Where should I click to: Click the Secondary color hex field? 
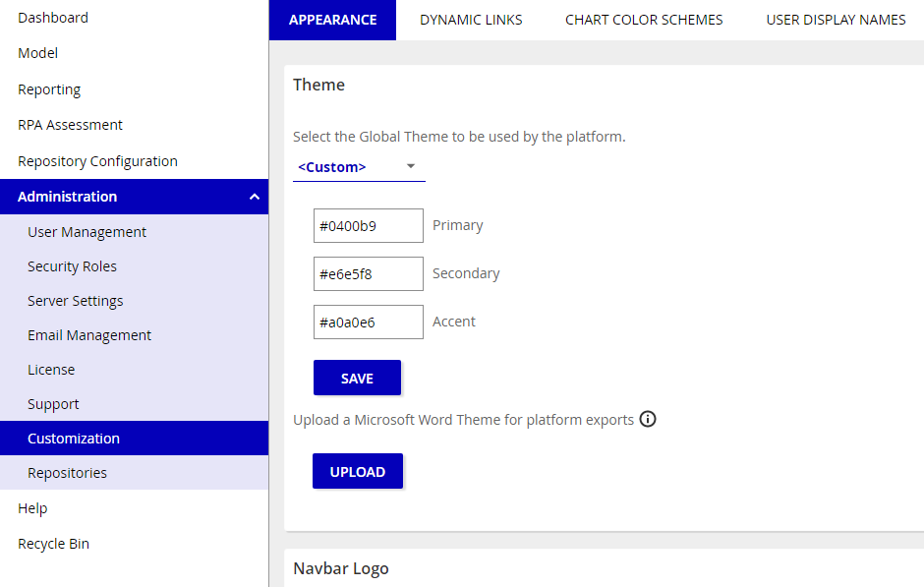pyautogui.click(x=368, y=273)
